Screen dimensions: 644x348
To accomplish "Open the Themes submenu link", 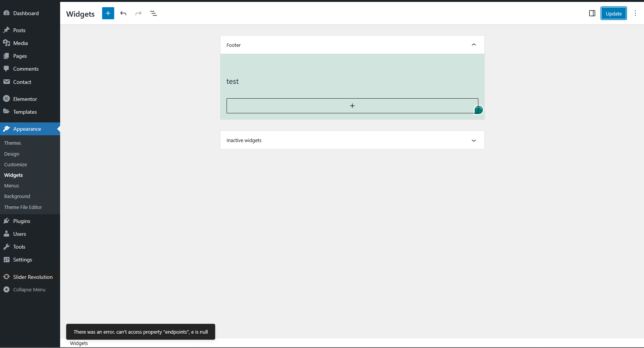I will click(12, 143).
